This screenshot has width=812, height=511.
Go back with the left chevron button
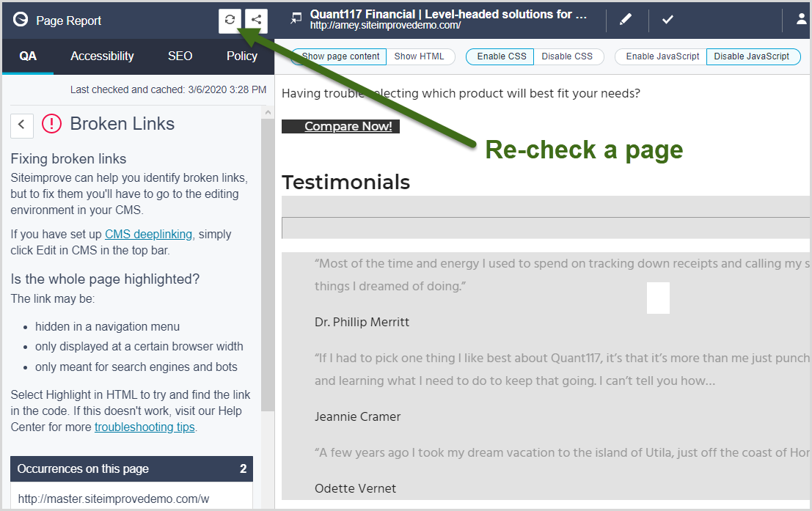click(22, 125)
